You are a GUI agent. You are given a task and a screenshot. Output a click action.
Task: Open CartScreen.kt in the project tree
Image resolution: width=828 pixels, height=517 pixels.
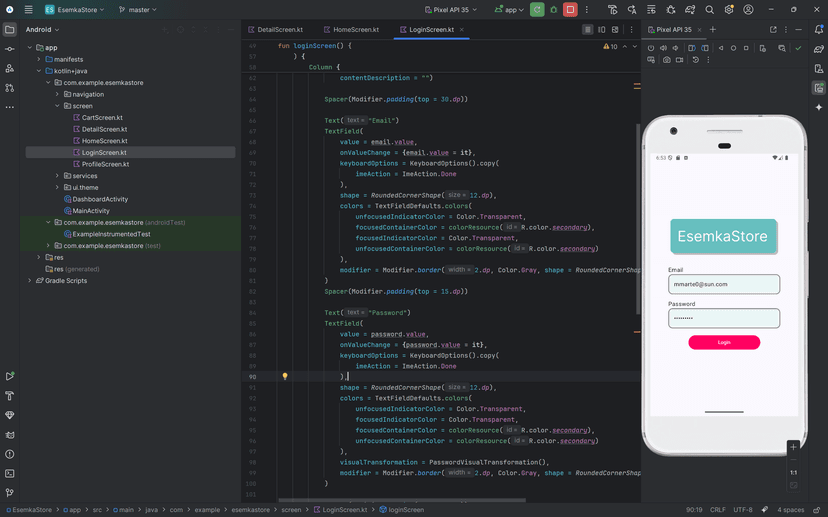pyautogui.click(x=101, y=118)
